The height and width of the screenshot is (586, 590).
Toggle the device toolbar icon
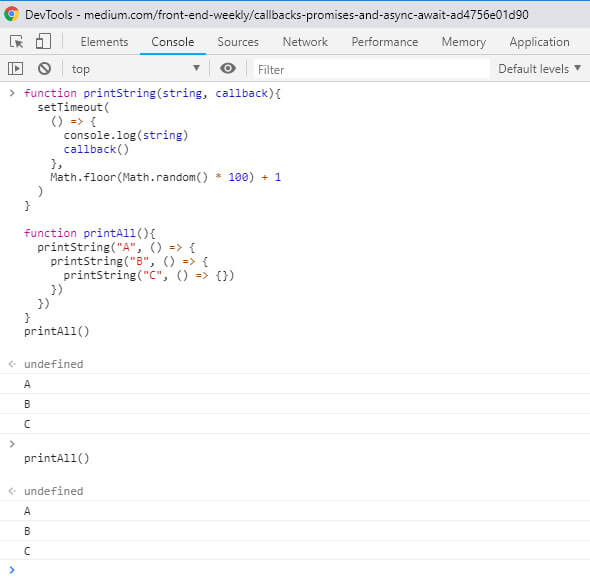click(x=43, y=41)
